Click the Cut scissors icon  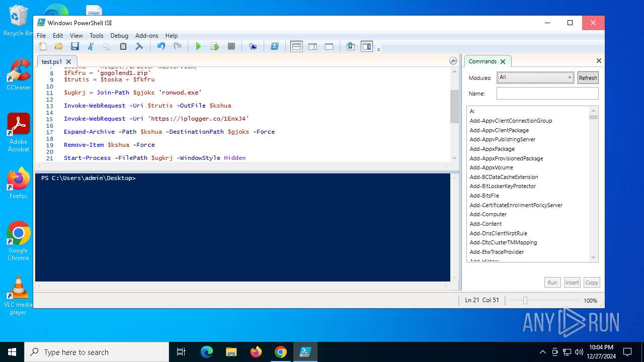click(x=91, y=46)
